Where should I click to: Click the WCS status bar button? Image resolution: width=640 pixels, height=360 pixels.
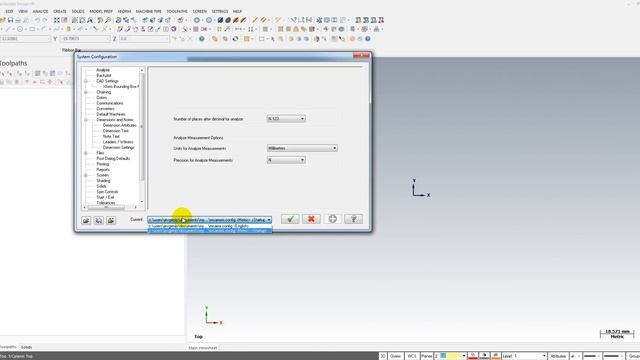[x=412, y=356]
